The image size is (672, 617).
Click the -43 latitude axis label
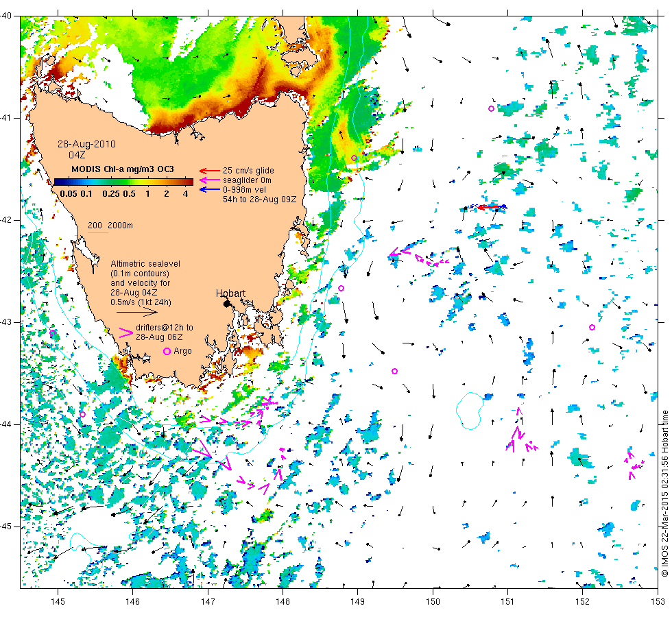click(x=6, y=322)
